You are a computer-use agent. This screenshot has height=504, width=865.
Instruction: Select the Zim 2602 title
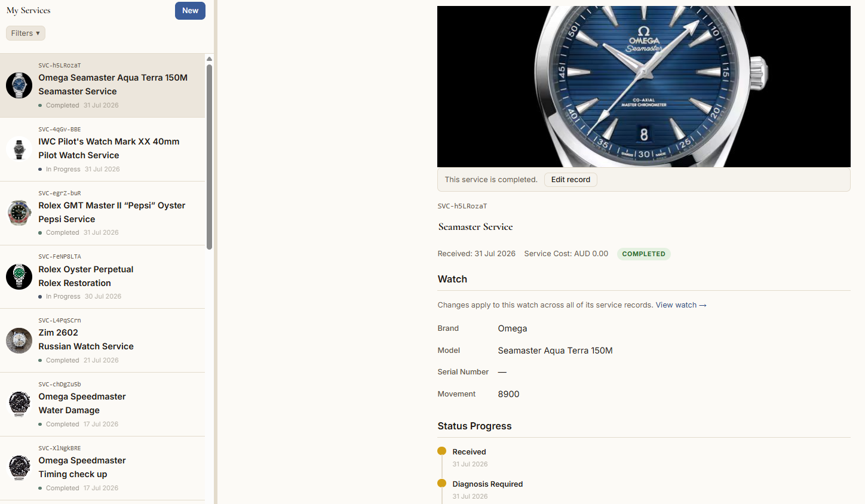pyautogui.click(x=58, y=333)
